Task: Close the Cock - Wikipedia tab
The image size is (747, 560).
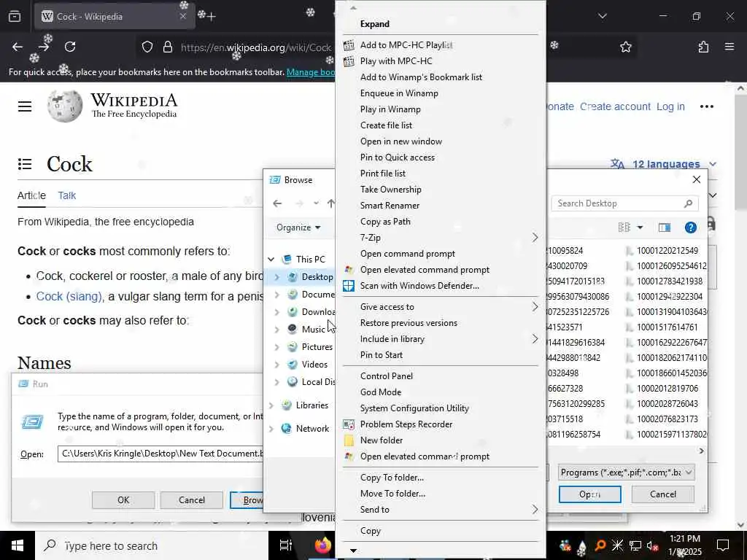Action: (183, 16)
